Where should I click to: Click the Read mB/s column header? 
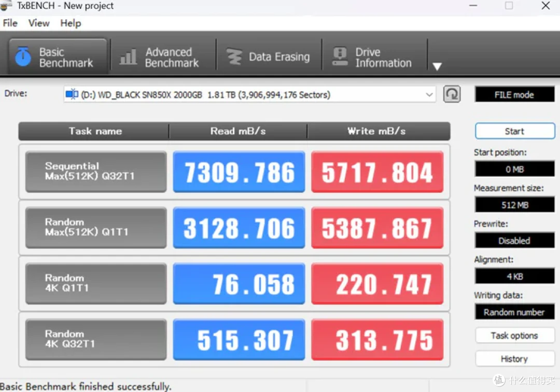pos(238,131)
